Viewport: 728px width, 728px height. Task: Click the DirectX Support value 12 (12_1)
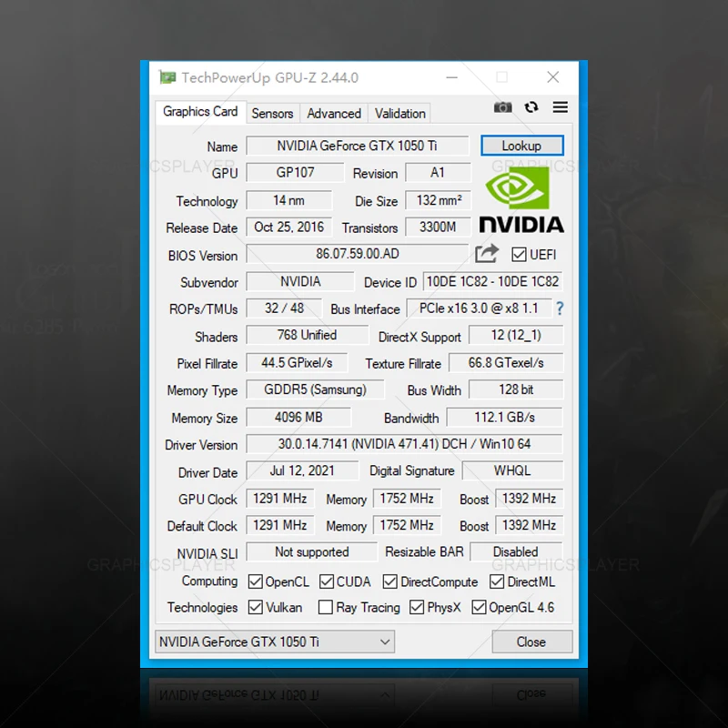pyautogui.click(x=516, y=335)
